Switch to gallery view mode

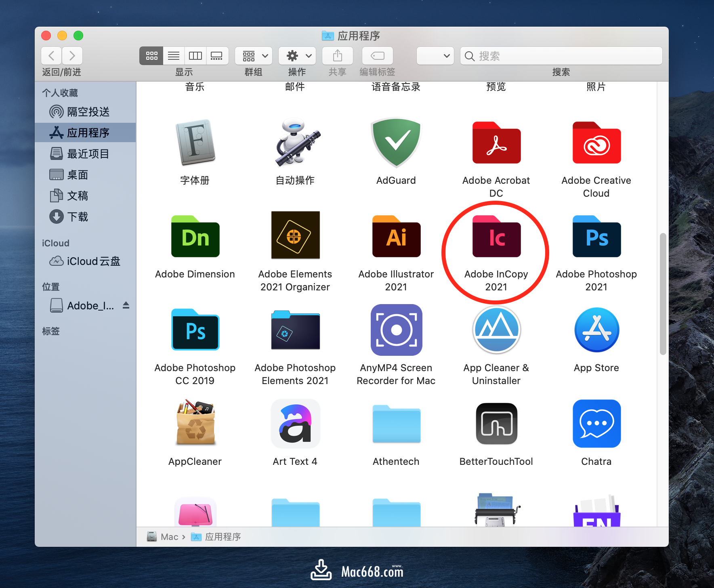[x=217, y=56]
